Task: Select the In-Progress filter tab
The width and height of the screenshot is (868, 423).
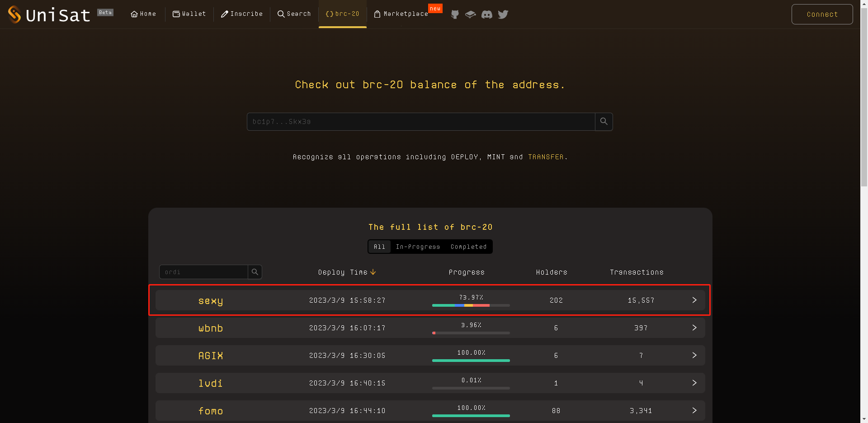Action: coord(418,247)
